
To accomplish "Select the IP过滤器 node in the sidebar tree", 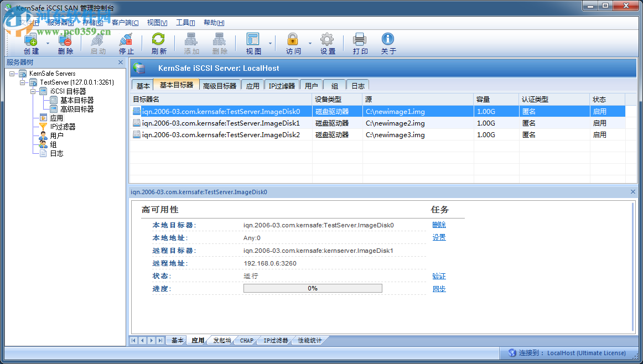I will 61,127.
